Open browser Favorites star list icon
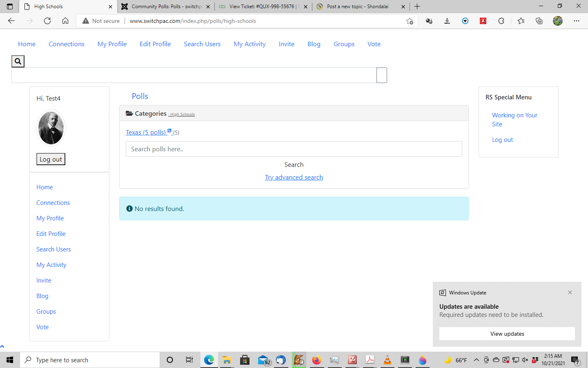The image size is (588, 368). pyautogui.click(x=521, y=21)
